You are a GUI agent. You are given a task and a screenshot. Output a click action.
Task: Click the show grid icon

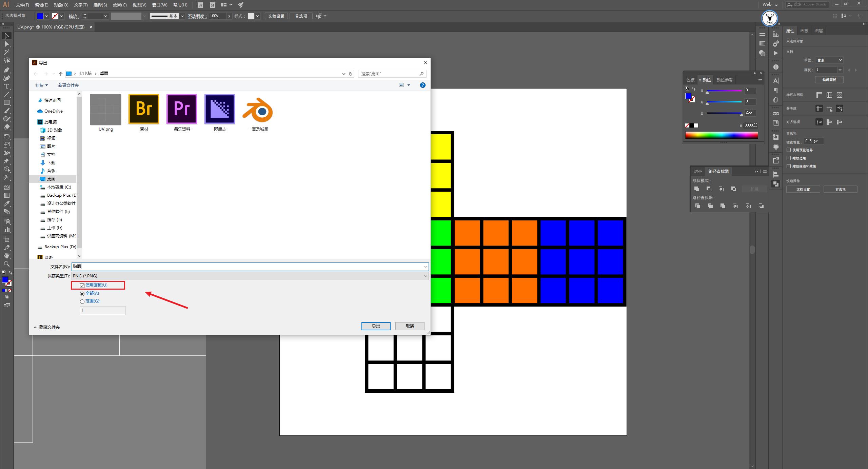[x=829, y=95]
